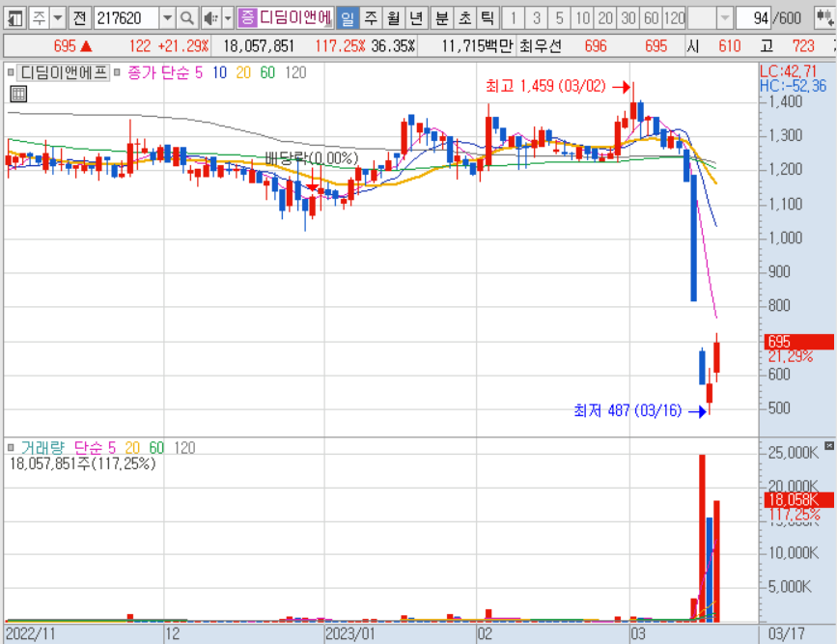Click the 배당락(0.00%) marker label
The image size is (837, 644).
(x=311, y=158)
